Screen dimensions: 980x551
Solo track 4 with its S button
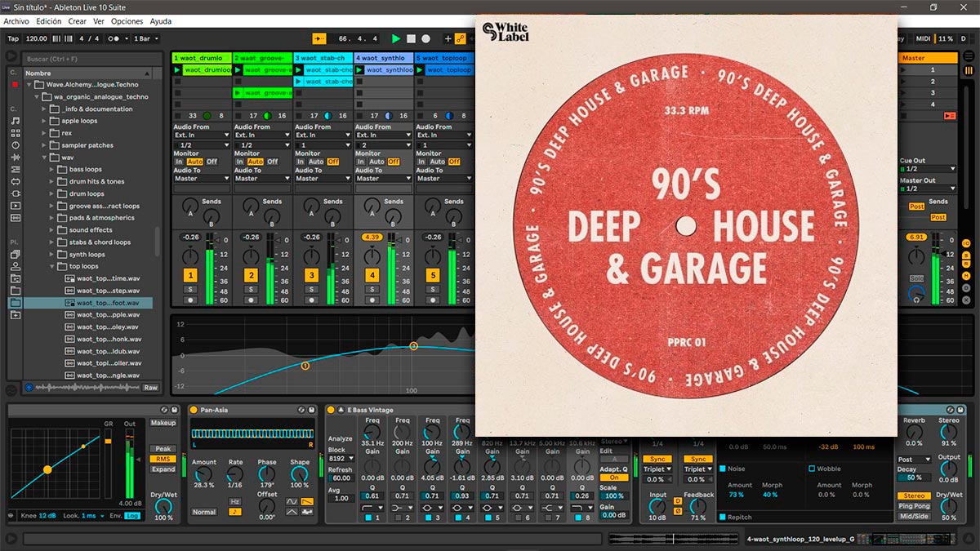[x=372, y=290]
